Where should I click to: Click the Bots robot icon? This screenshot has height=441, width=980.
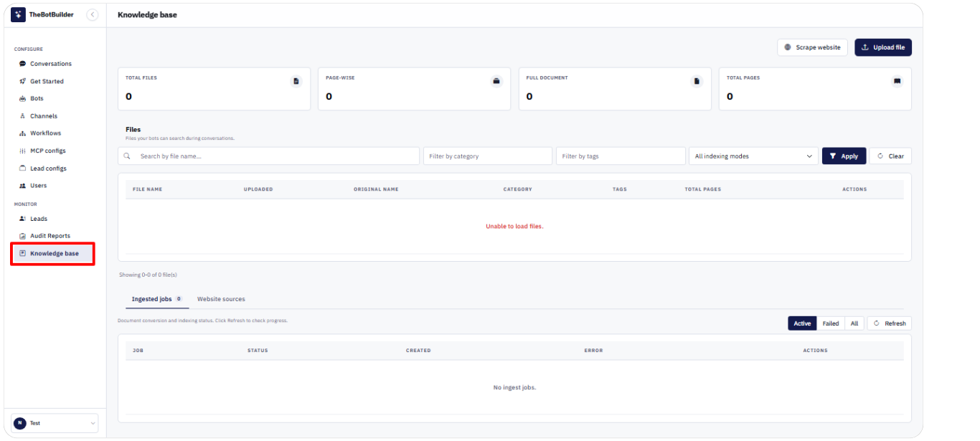(23, 98)
